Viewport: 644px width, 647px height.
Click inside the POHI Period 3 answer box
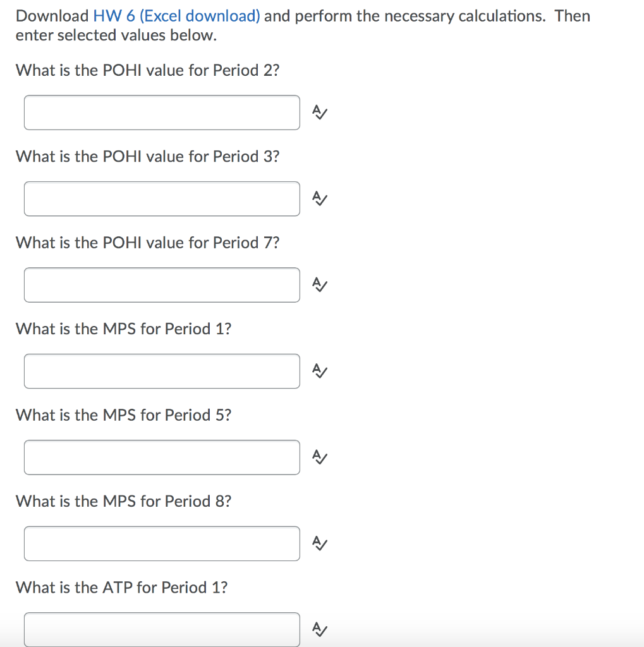point(162,198)
